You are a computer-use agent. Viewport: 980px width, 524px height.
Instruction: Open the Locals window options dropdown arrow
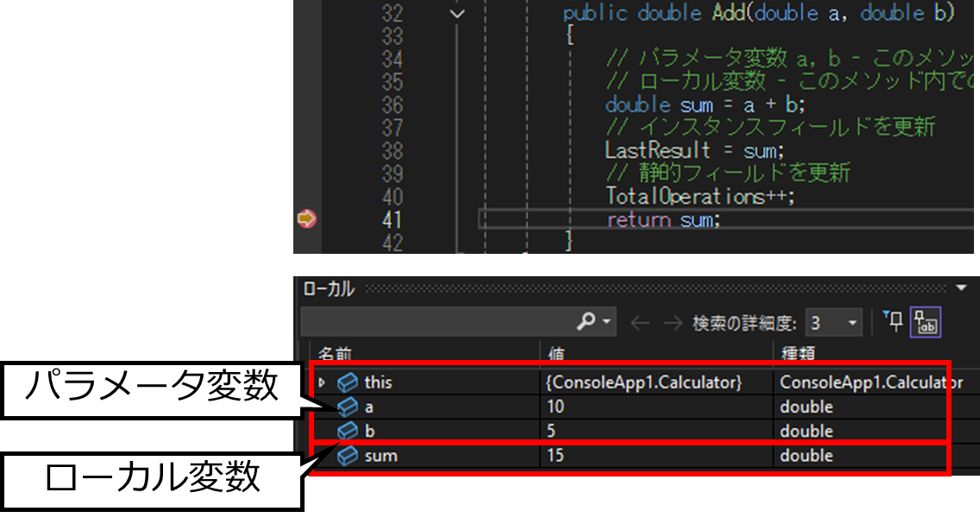(961, 288)
